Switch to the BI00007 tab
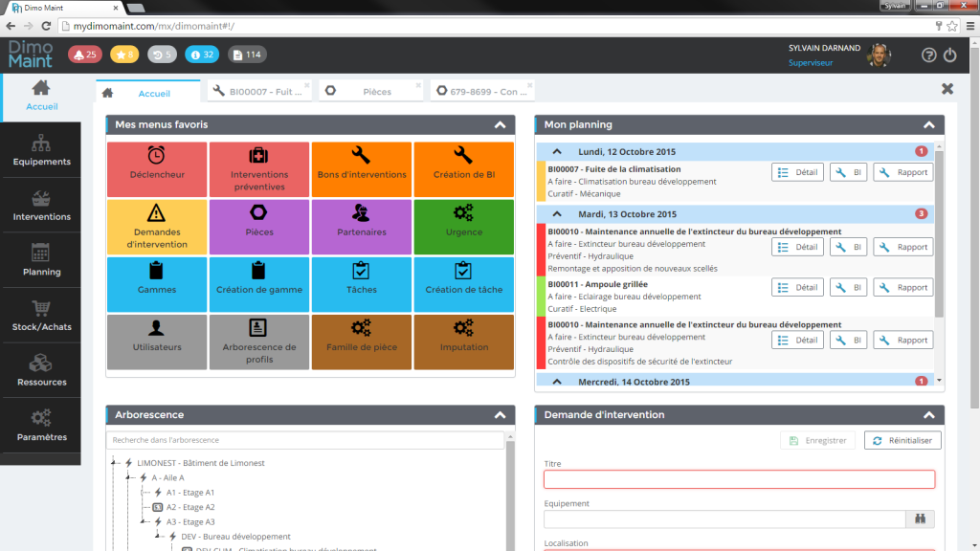 258,92
